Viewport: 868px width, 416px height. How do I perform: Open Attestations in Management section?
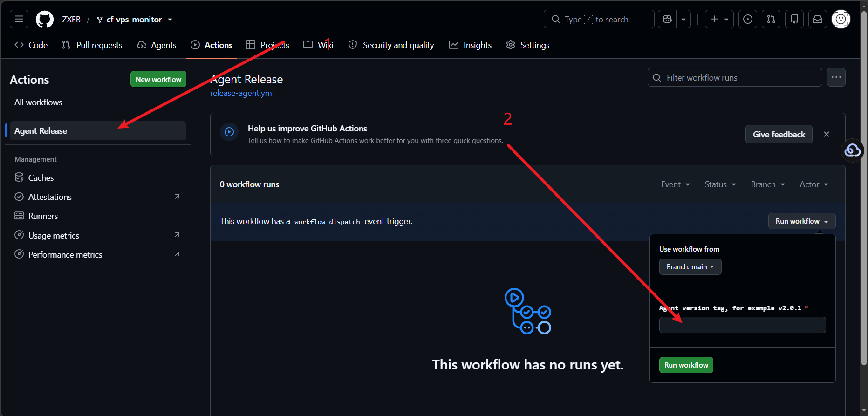50,197
